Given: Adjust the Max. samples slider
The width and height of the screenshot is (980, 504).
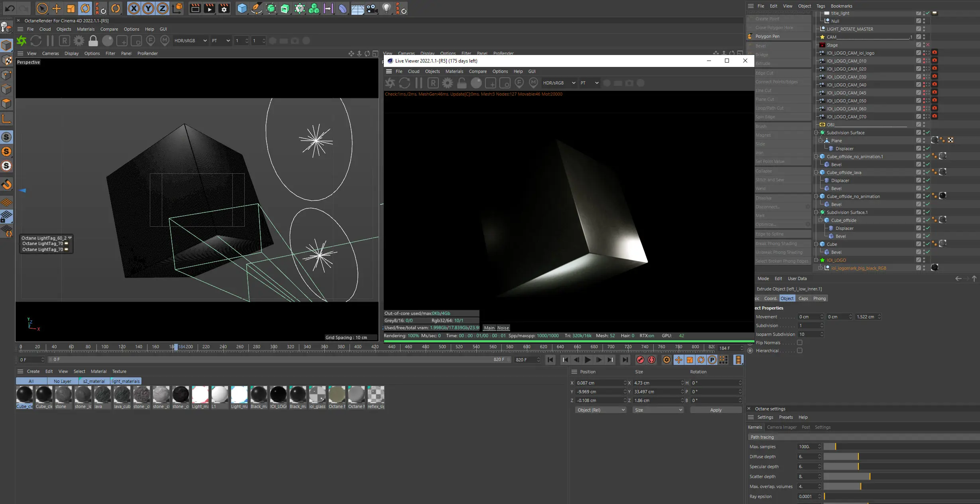Looking at the screenshot, I should (835, 447).
